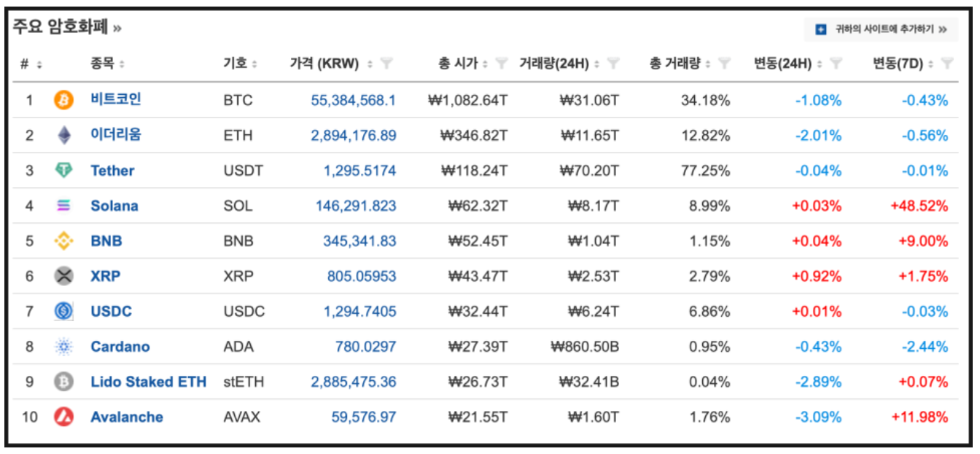
Task: Select the Bitcoin market cap ₩1,082.64T
Action: 467,100
